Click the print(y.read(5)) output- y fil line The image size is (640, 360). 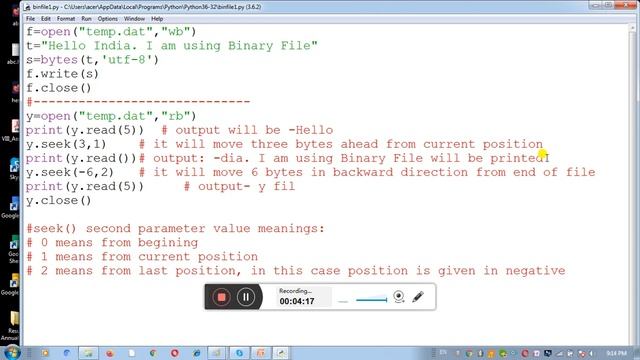click(x=160, y=187)
